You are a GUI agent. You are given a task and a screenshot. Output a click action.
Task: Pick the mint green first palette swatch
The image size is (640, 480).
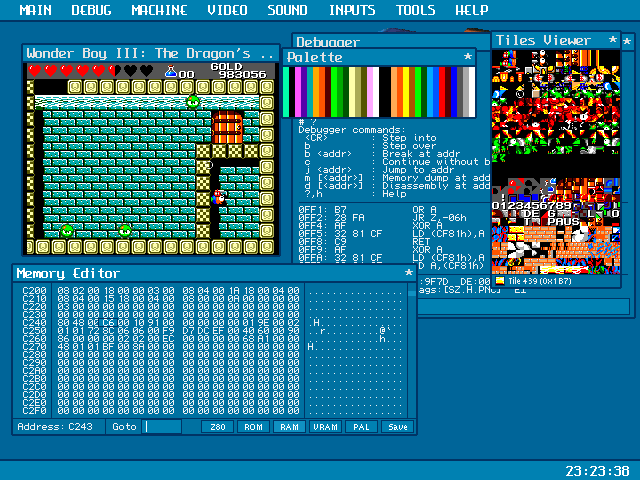pos(286,92)
